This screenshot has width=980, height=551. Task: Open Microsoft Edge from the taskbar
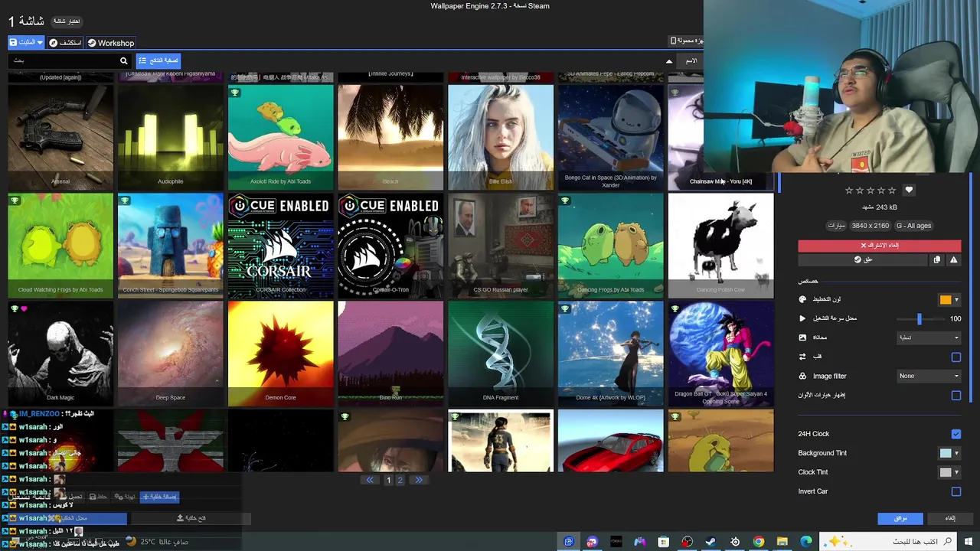pyautogui.click(x=805, y=542)
